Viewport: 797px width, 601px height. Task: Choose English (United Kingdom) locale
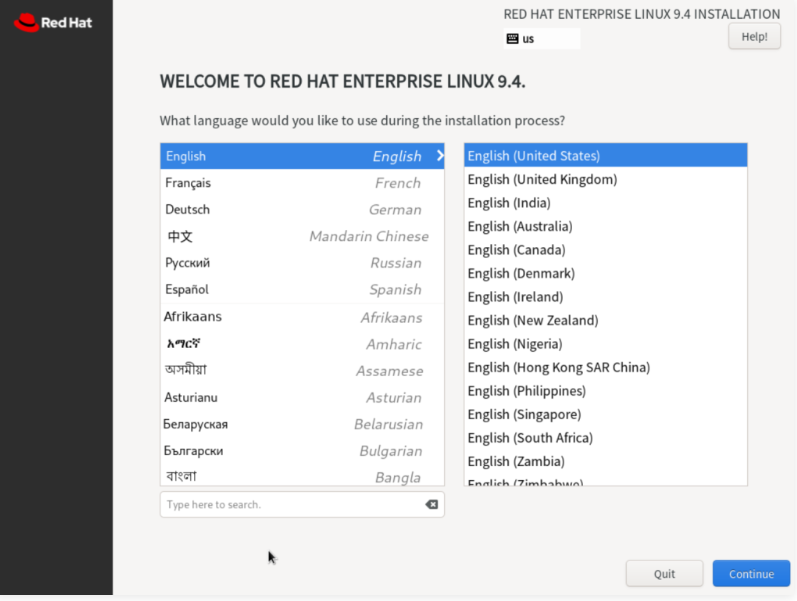pos(605,179)
